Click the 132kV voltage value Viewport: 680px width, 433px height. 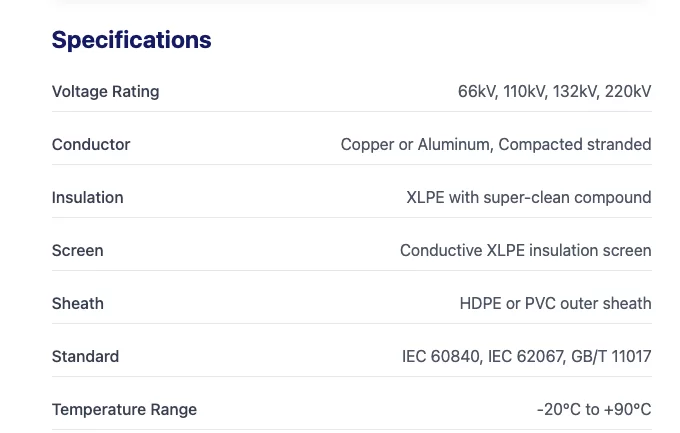tap(576, 92)
